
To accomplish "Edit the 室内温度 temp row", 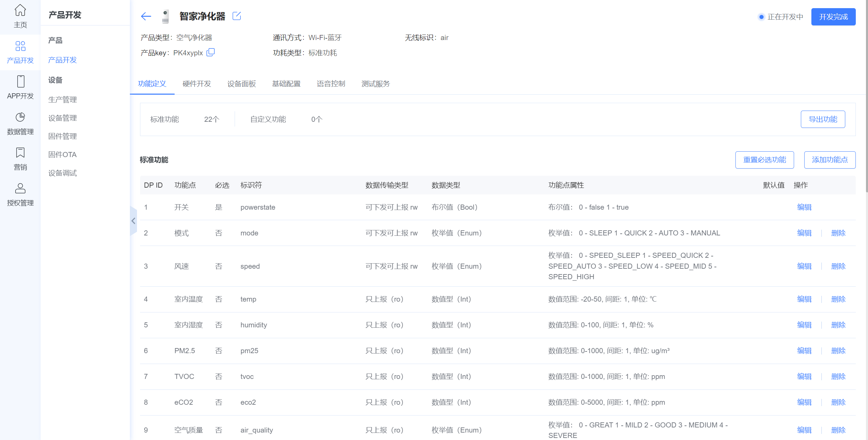I will pos(804,299).
